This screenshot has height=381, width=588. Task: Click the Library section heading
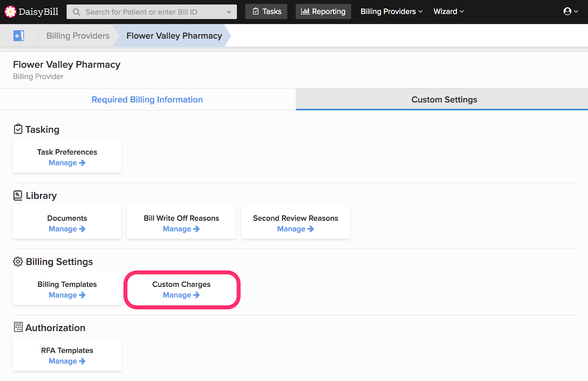pos(41,196)
